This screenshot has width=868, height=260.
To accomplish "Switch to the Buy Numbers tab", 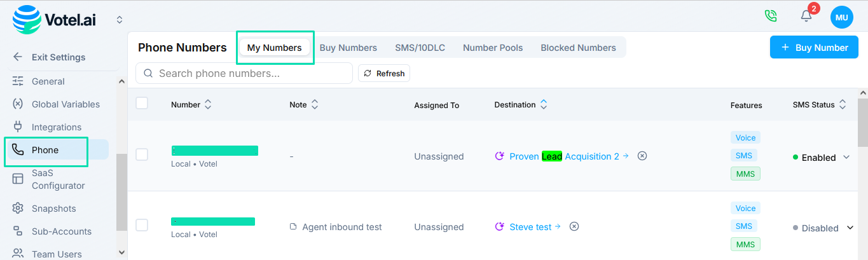I will point(348,48).
